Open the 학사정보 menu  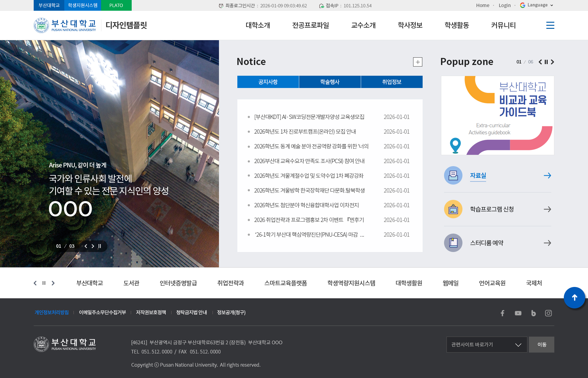(410, 25)
